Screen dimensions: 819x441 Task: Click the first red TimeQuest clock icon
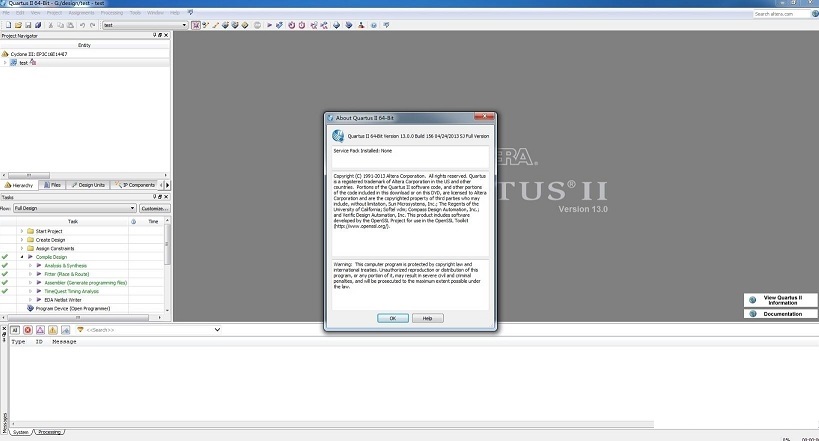[x=291, y=25]
